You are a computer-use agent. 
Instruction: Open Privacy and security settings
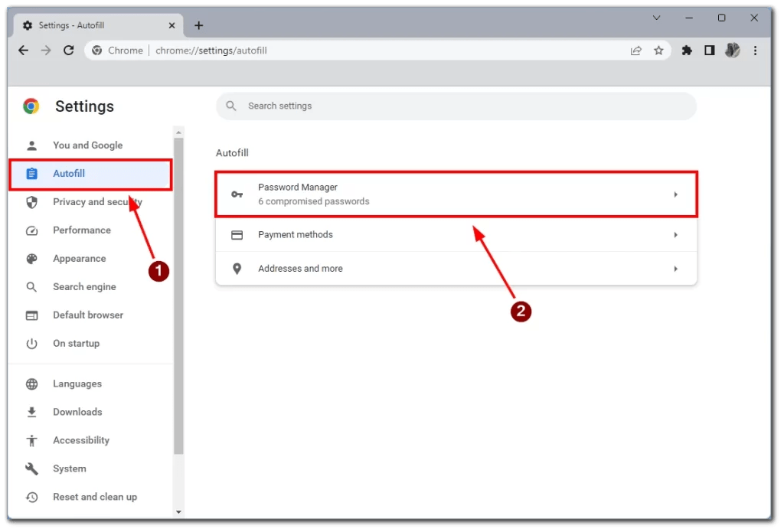coord(92,202)
